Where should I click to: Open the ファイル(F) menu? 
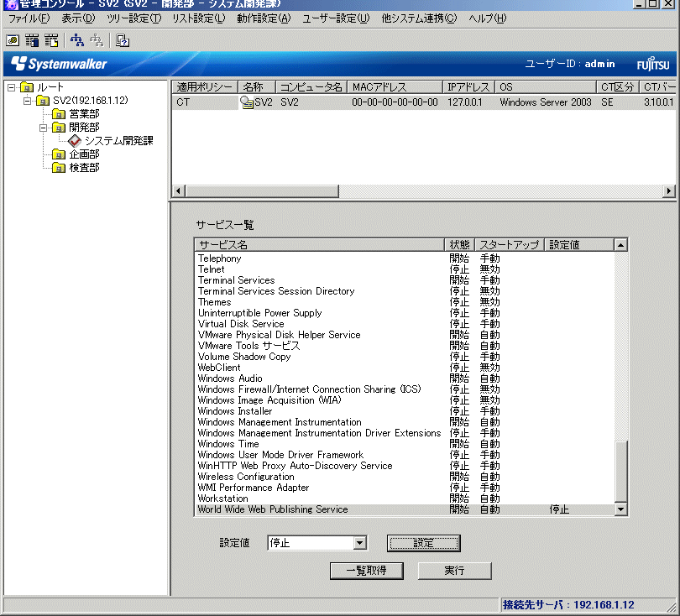[x=29, y=18]
